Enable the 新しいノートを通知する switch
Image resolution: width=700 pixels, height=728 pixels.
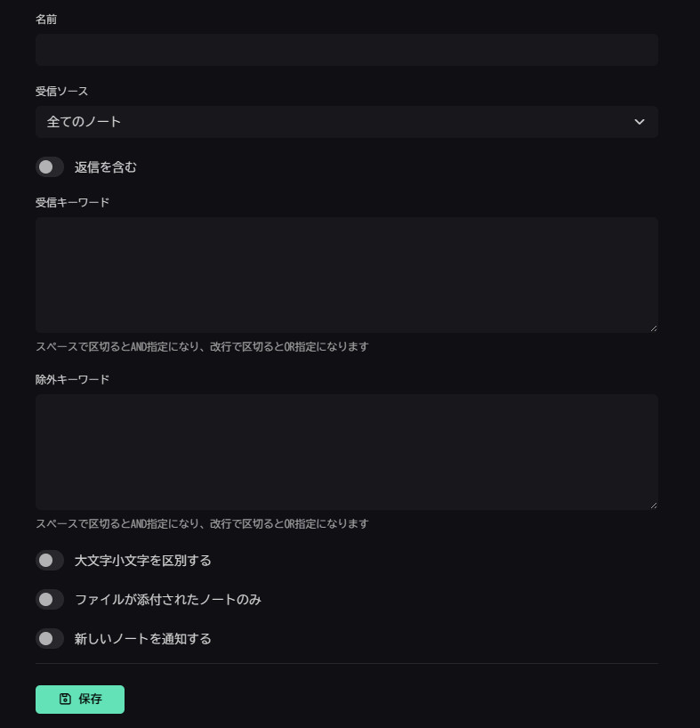pyautogui.click(x=50, y=639)
